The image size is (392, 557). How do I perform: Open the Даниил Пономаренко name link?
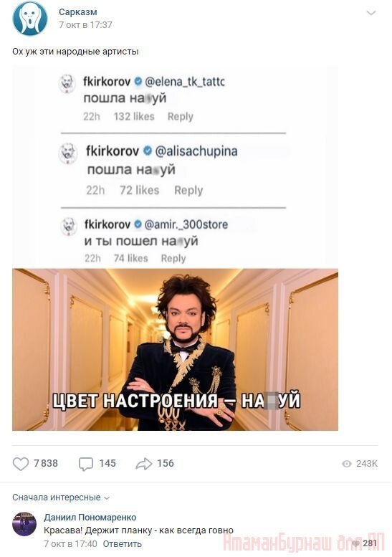[x=90, y=518]
